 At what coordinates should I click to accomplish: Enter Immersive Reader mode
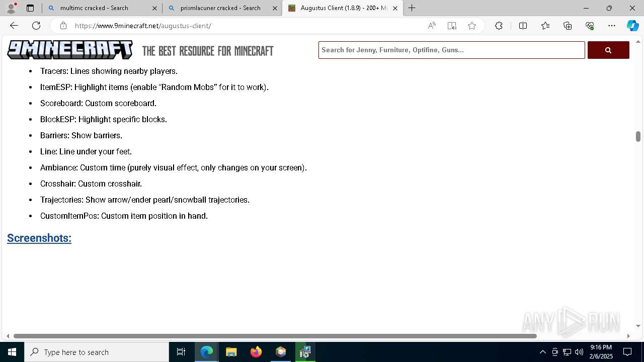click(x=452, y=26)
